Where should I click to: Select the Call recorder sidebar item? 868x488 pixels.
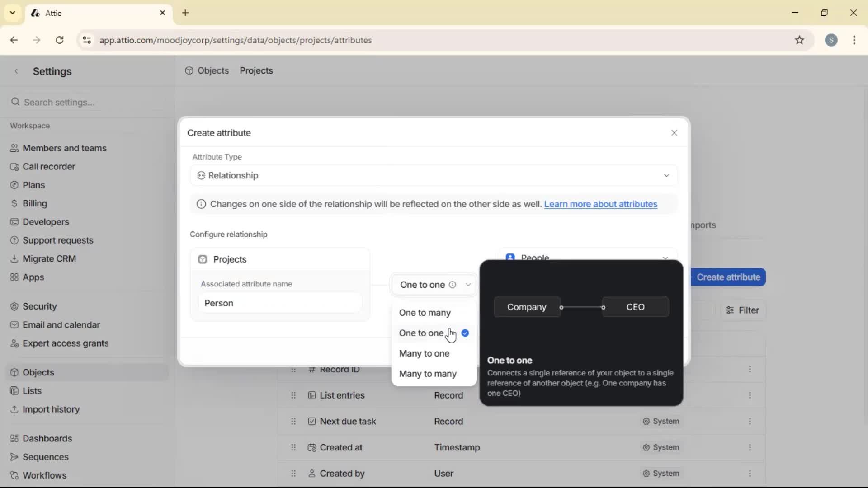[49, 166]
